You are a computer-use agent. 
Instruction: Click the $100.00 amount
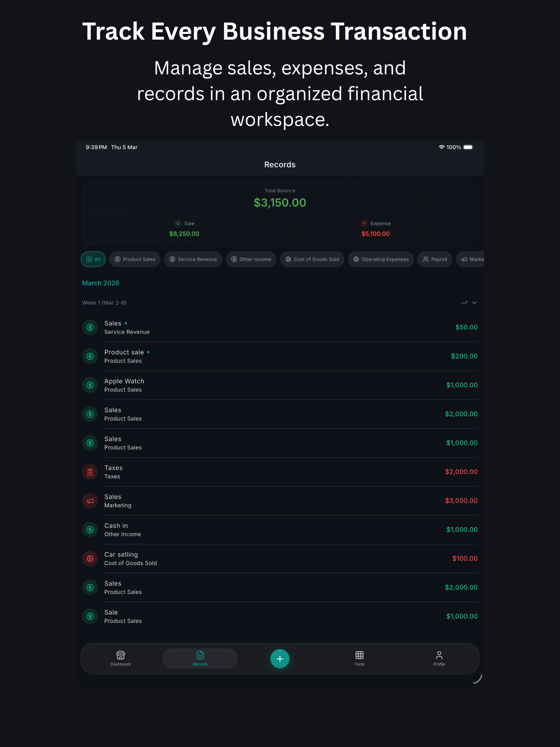click(x=465, y=559)
